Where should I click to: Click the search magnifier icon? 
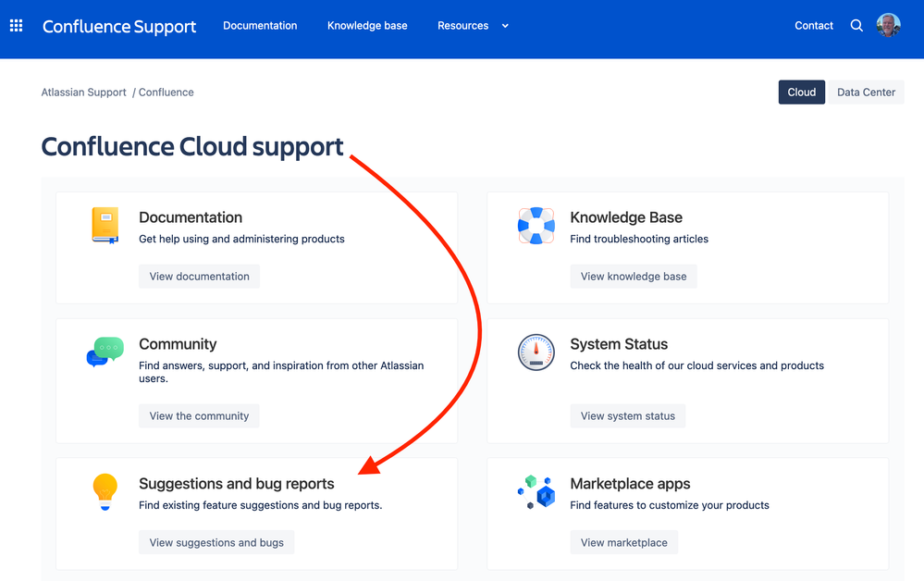point(856,25)
